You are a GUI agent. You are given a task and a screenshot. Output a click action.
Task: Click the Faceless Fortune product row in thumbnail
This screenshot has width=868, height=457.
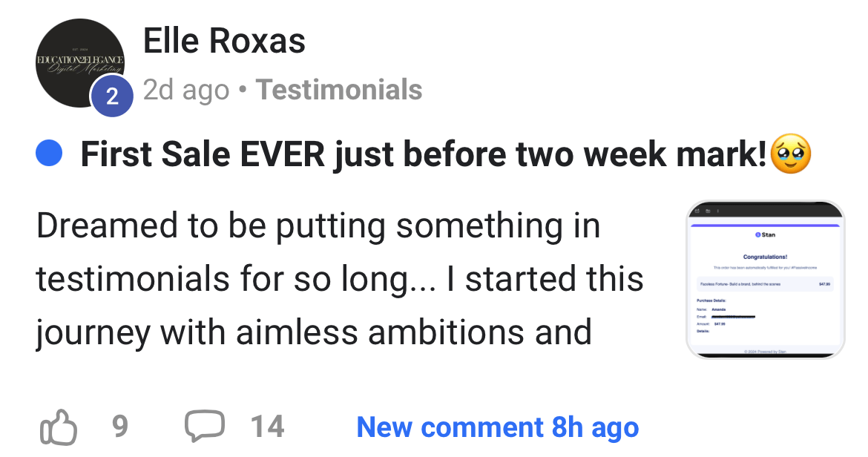pyautogui.click(x=765, y=283)
